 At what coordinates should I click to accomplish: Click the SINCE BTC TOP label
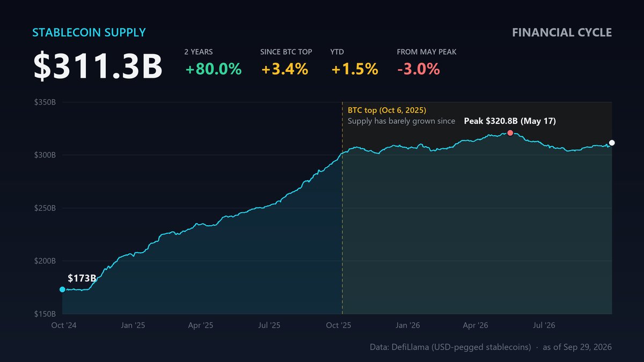[x=286, y=52]
